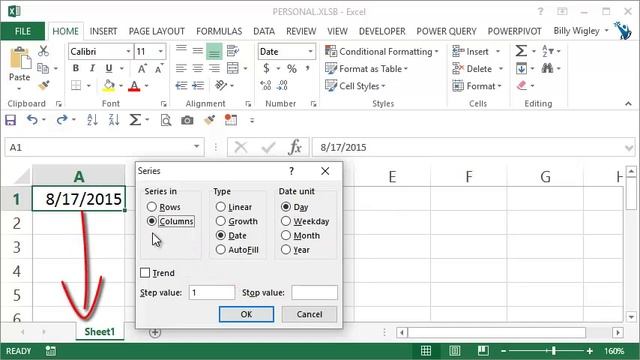Click Decrease Decimal icon
The width and height of the screenshot is (640, 360).
(282, 85)
